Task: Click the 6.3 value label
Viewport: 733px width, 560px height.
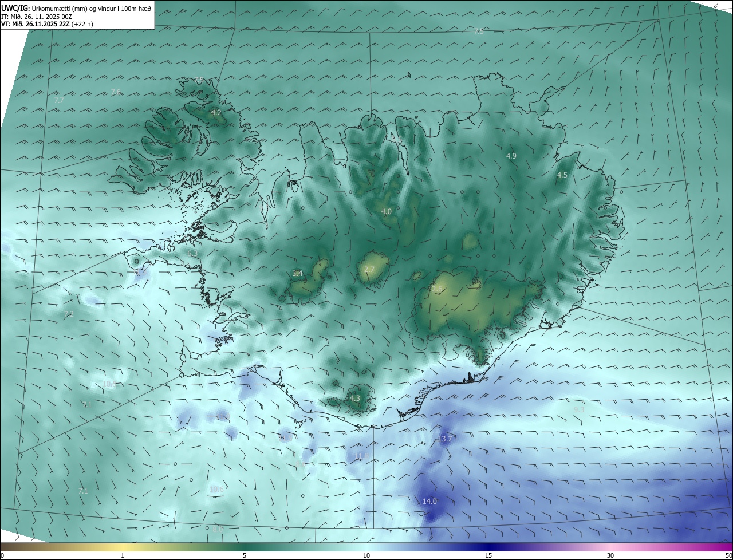Action: point(192,253)
